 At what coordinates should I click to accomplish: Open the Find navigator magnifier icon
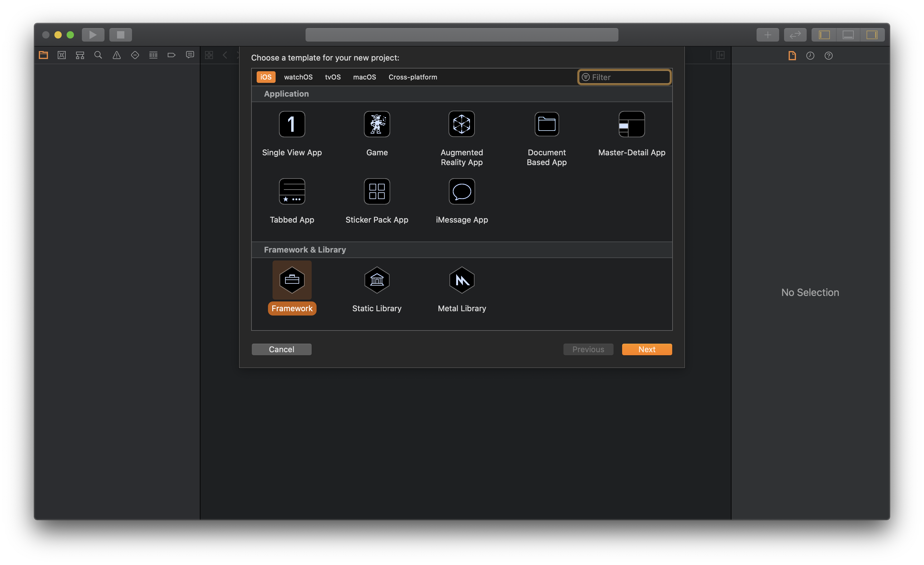tap(98, 55)
